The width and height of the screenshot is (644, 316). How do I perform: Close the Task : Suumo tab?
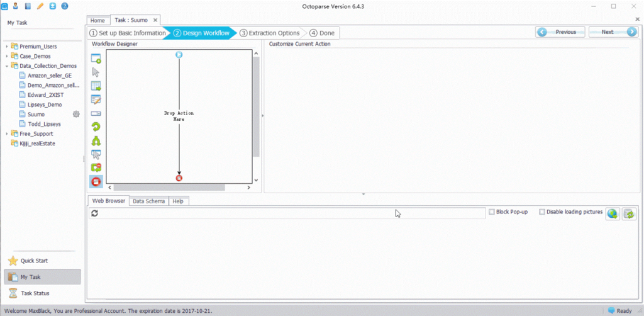click(155, 20)
